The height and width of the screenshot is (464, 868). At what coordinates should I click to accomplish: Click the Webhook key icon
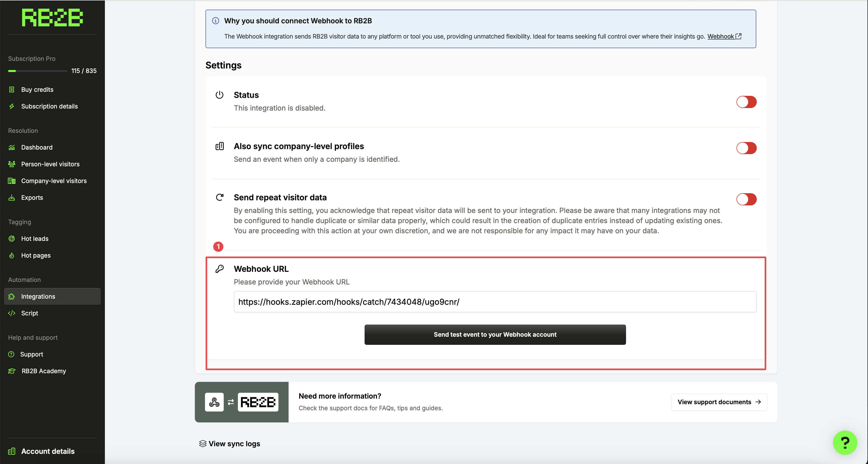point(219,269)
